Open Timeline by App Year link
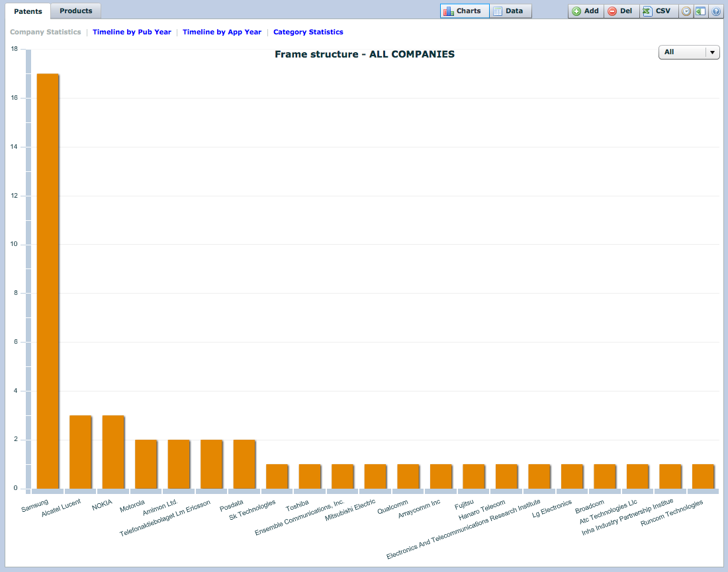The height and width of the screenshot is (572, 728). coord(222,32)
